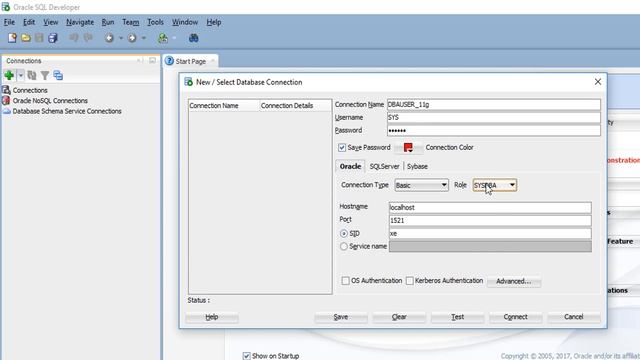Click the dialog Help button
Image resolution: width=640 pixels, height=360 pixels.
tap(211, 317)
